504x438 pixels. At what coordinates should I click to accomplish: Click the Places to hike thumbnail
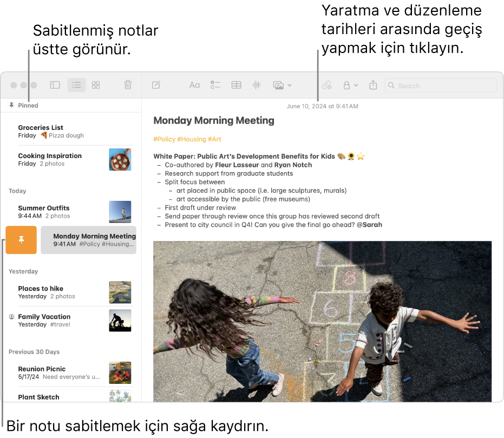(x=120, y=292)
